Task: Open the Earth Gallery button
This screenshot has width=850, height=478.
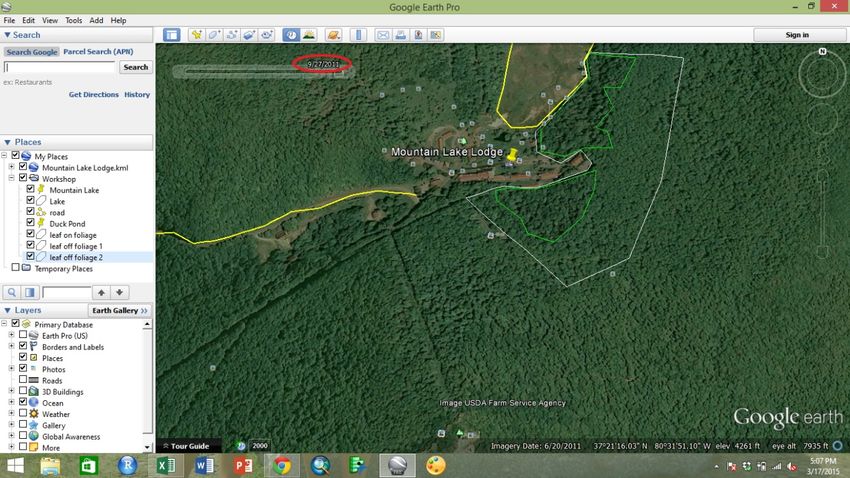Action: pos(119,311)
